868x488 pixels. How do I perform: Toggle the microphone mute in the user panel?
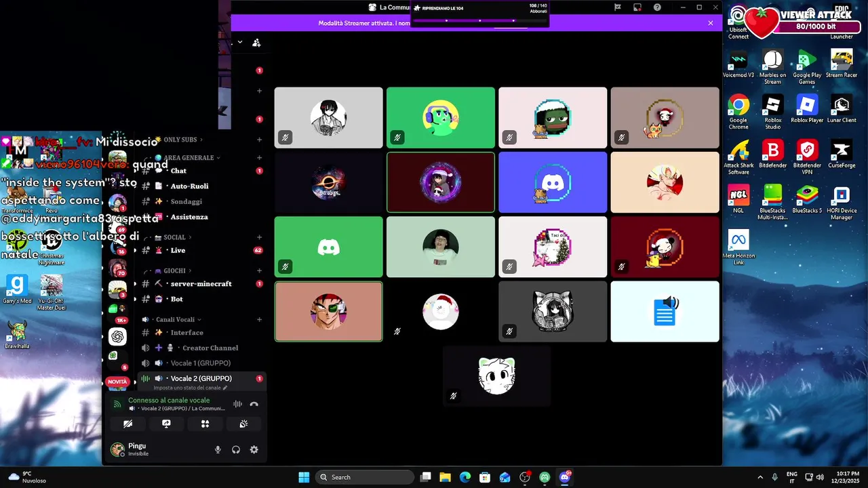(x=218, y=449)
